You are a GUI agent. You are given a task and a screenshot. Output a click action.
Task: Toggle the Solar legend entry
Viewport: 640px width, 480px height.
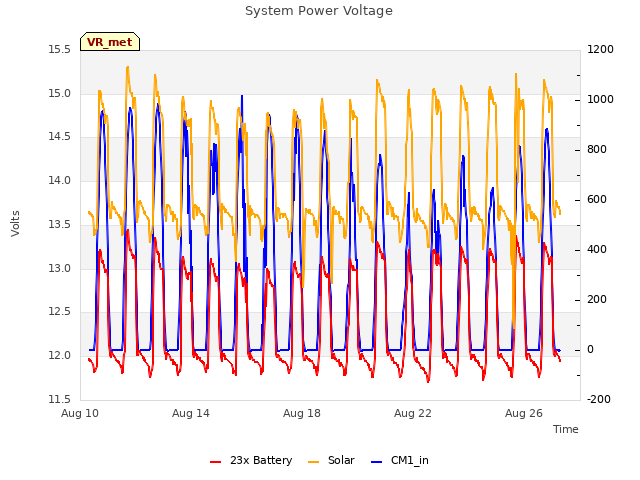click(331, 460)
